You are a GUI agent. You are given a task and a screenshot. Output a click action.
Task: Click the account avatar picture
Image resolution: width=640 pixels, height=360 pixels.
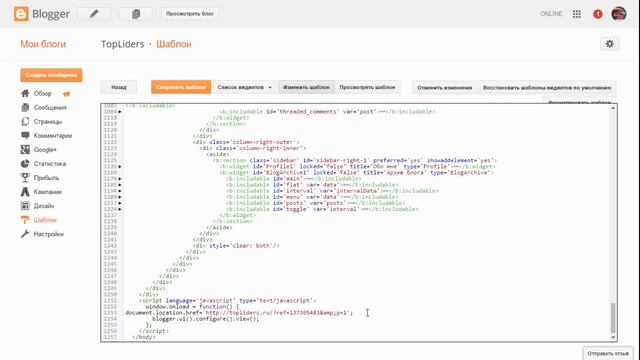(619, 14)
